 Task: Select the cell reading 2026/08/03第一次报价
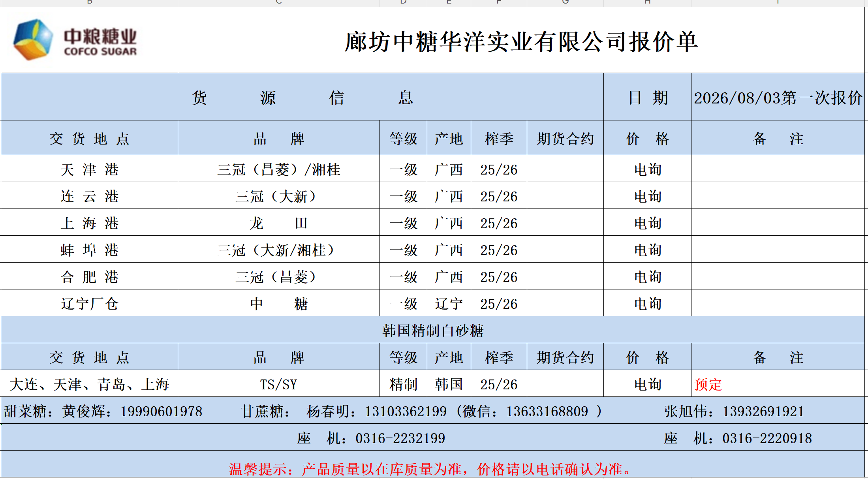(x=778, y=97)
